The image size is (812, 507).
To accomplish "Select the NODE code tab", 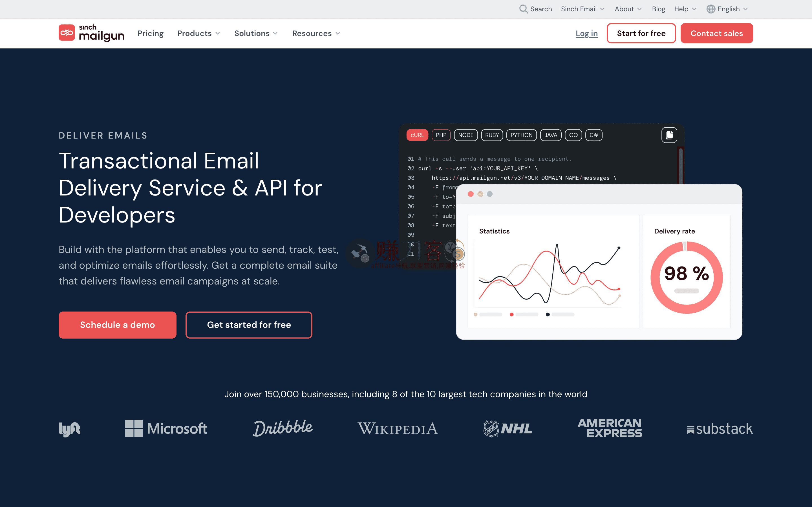I will coord(465,135).
